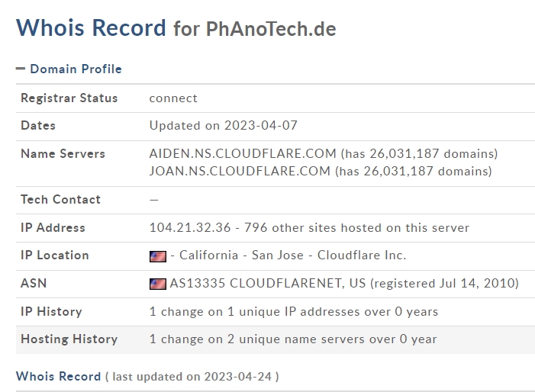Click California - San Jose location text

pos(242,255)
